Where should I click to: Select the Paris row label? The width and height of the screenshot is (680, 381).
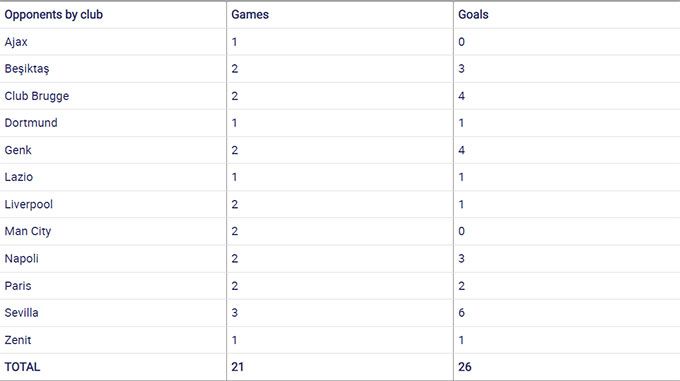(x=18, y=286)
